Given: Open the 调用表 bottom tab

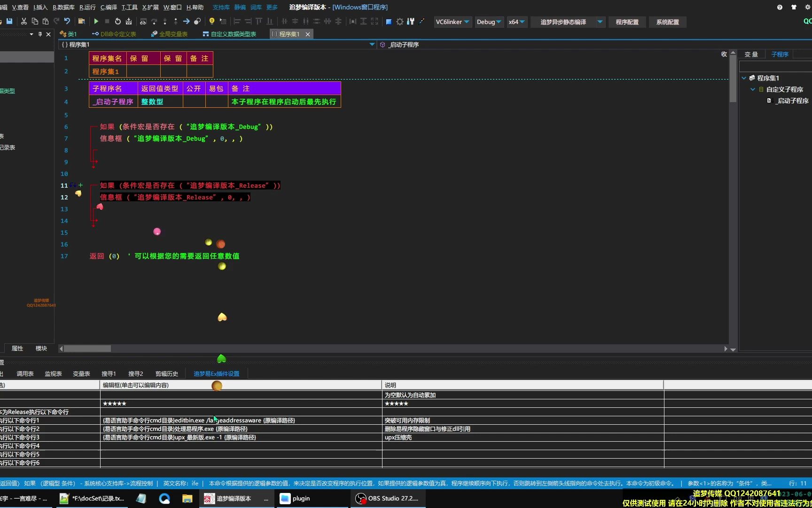Looking at the screenshot, I should click(x=25, y=374).
